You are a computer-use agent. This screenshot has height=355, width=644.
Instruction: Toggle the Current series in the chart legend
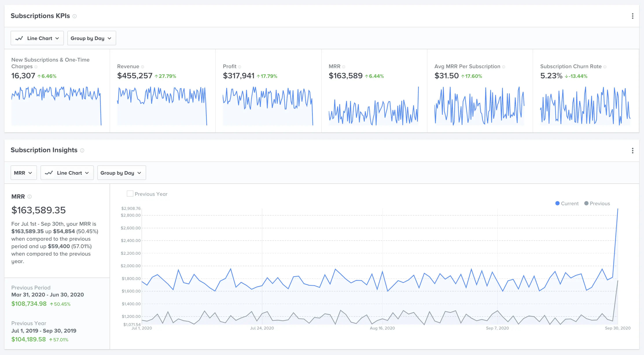tap(567, 203)
